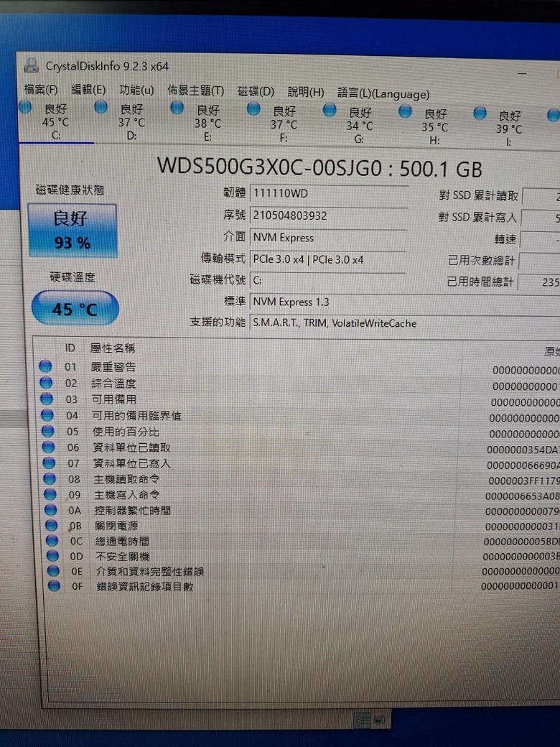Minimize the CrystalDiskInfo window
The image size is (560, 747).
click(x=523, y=73)
